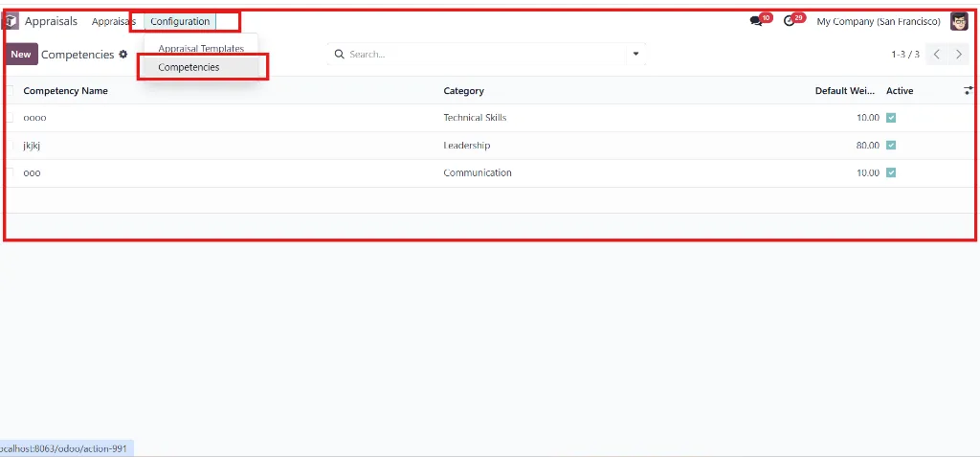Toggle Active checkbox for jkjkj row
This screenshot has width=980, height=457.
click(891, 146)
